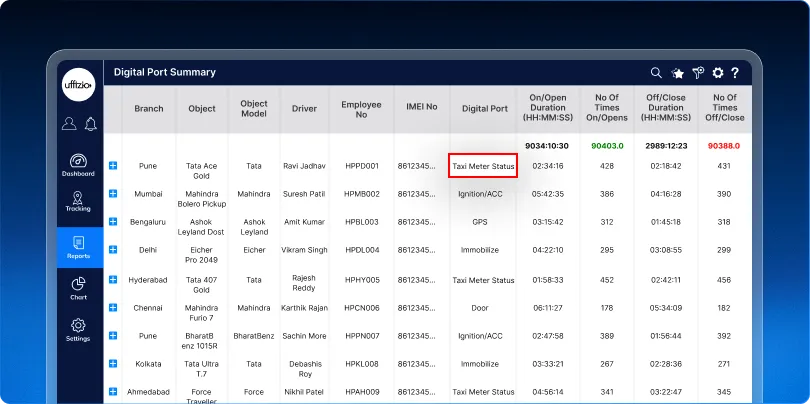Click the No Of Times On/Opens header
Screen dimensions: 810x404
point(606,107)
